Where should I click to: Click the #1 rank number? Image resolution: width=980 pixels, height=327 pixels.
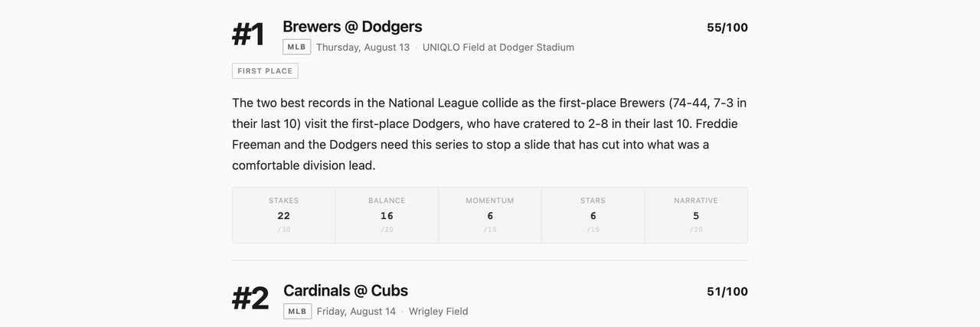248,34
